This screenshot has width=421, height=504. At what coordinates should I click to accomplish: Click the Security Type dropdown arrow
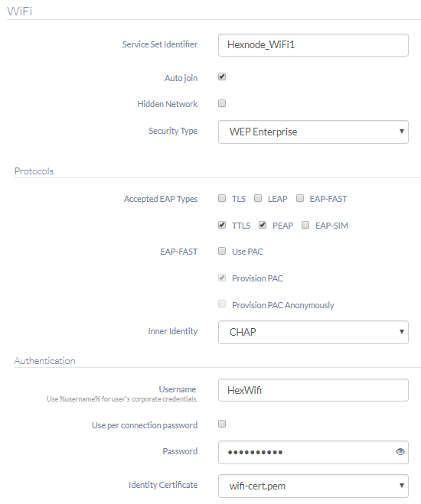401,131
